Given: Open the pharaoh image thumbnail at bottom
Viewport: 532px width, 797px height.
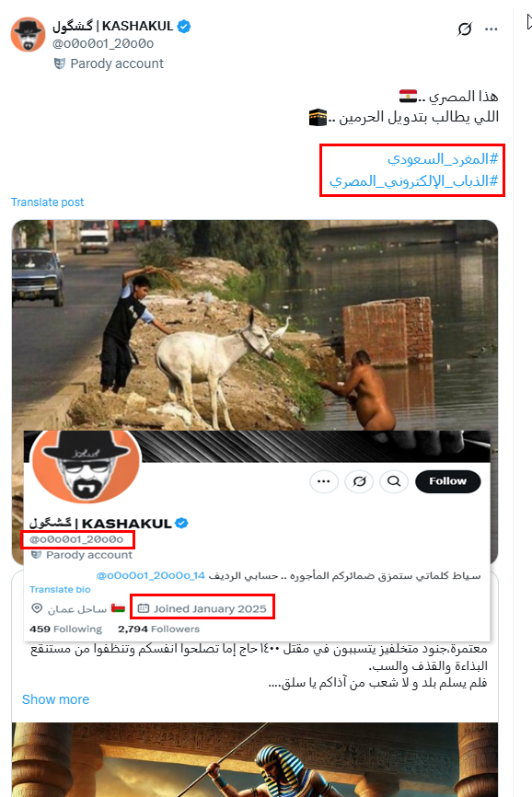Looking at the screenshot, I should point(255,759).
